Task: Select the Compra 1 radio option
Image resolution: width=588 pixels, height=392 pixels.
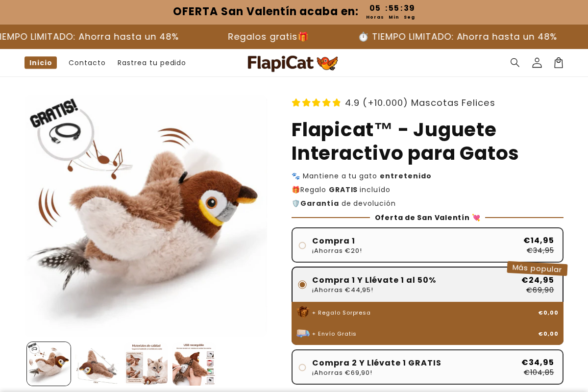Action: [x=302, y=245]
